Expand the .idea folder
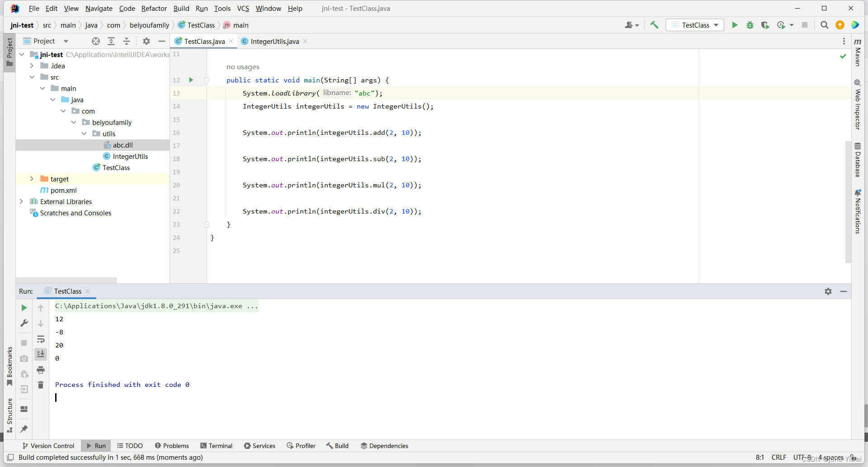Image resolution: width=868 pixels, height=467 pixels. [32, 66]
